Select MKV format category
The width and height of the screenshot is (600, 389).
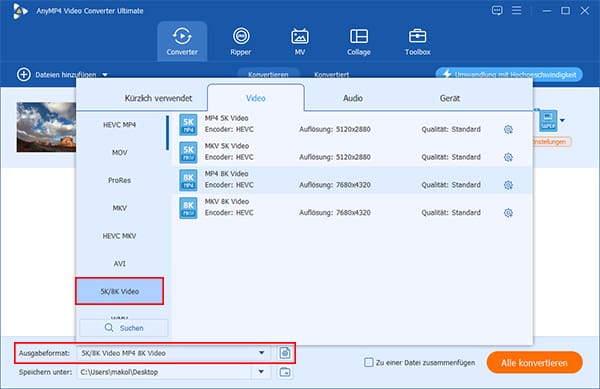pos(119,208)
